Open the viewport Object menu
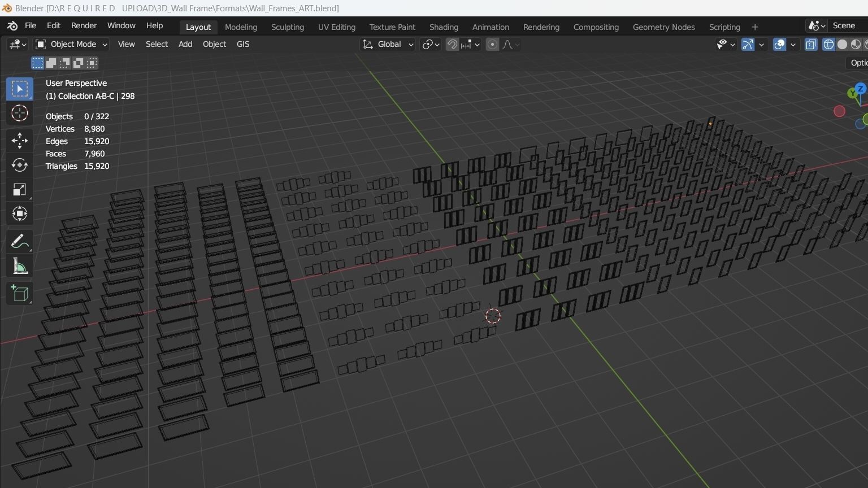The height and width of the screenshot is (488, 868). coord(214,44)
